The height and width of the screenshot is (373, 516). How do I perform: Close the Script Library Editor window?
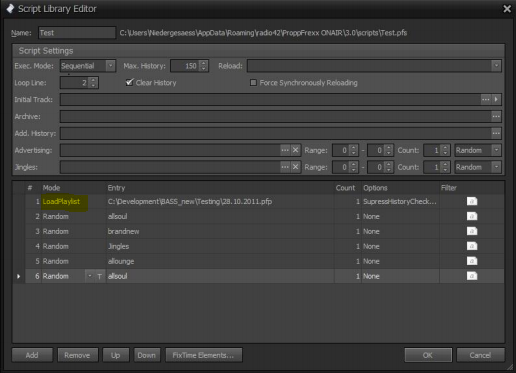tap(507, 9)
